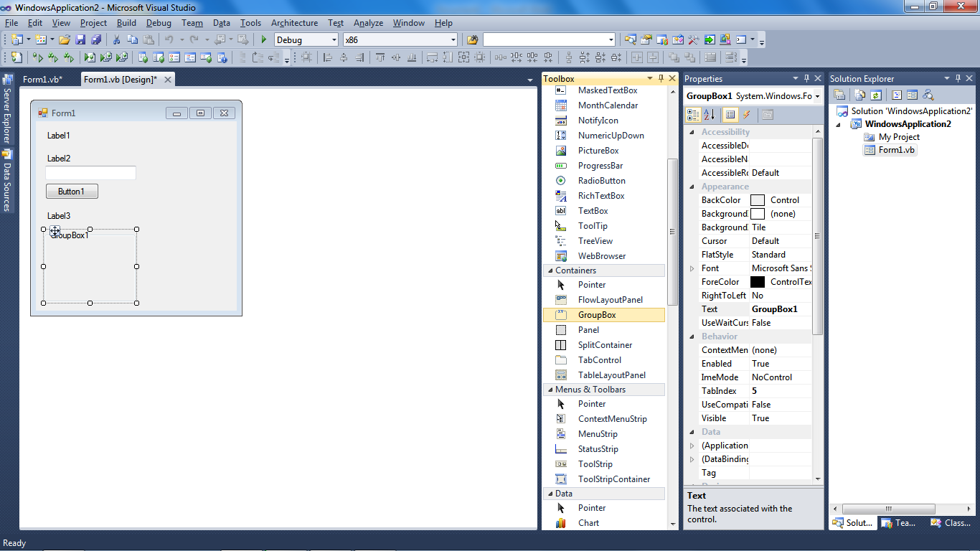Image resolution: width=980 pixels, height=551 pixels.
Task: Open the Architecture menu
Action: pos(294,22)
